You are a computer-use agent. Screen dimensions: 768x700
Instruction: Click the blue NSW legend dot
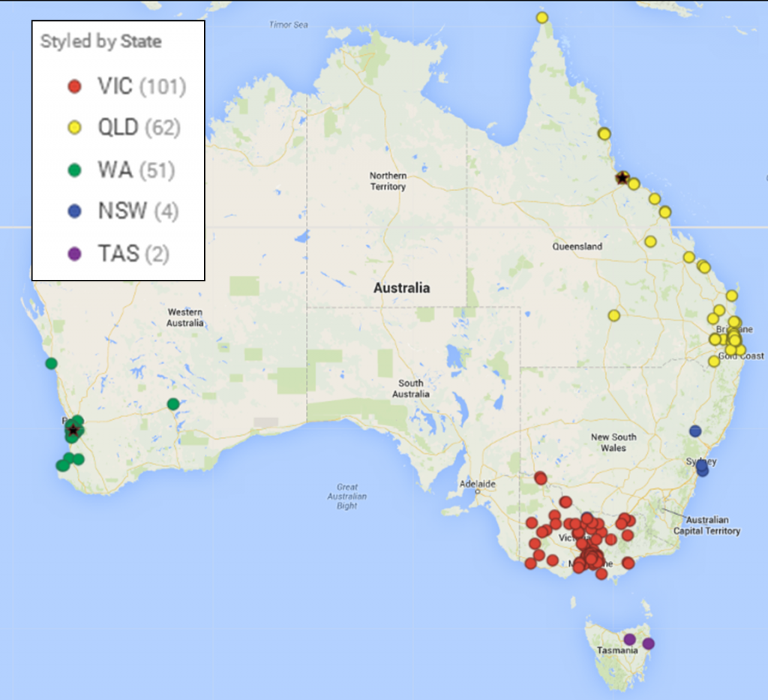click(74, 212)
